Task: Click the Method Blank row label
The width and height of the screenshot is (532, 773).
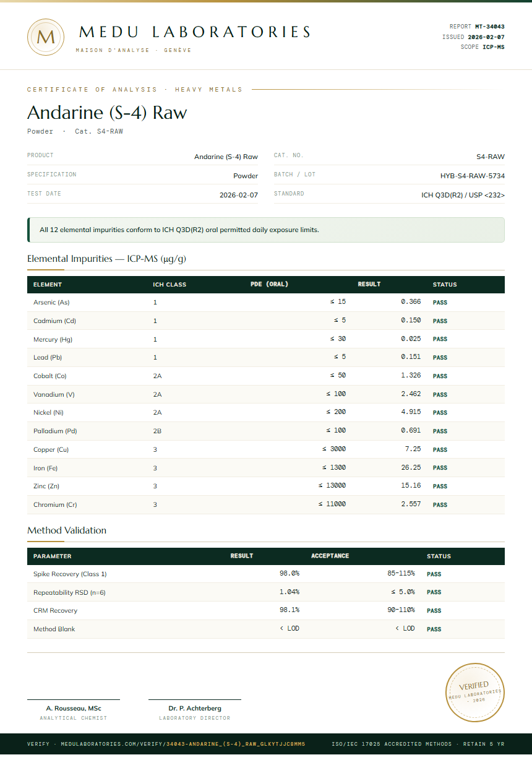Action: click(x=54, y=629)
